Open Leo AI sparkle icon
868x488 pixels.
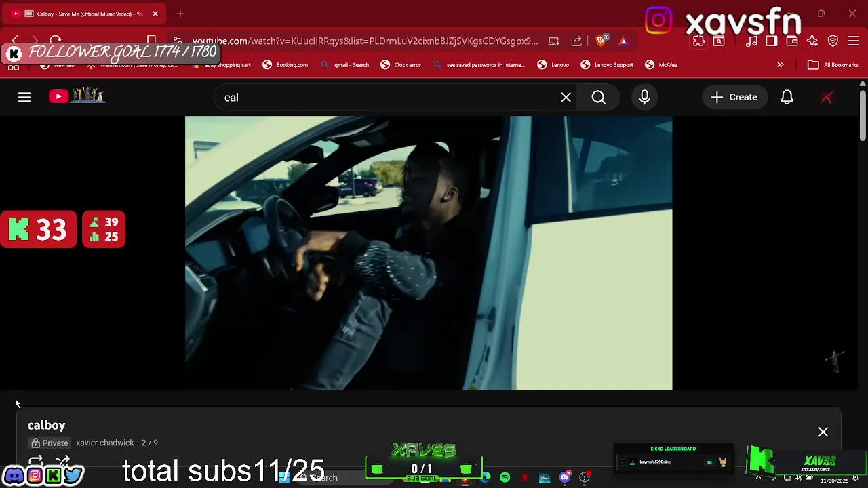[812, 41]
